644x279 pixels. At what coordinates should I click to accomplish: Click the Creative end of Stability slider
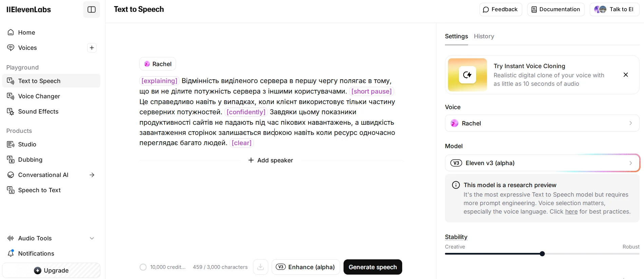(x=455, y=247)
